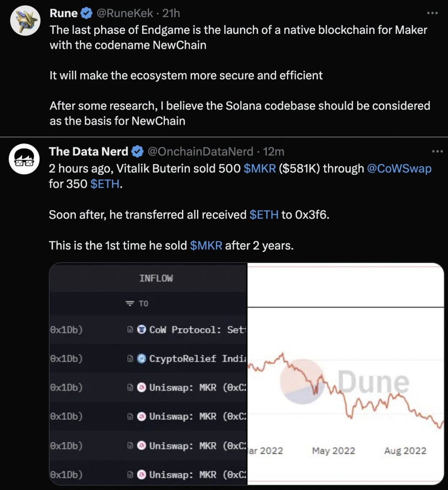Screen dimensions: 448x490
Task: Open the INFLOW transactions table image
Action: (x=148, y=373)
